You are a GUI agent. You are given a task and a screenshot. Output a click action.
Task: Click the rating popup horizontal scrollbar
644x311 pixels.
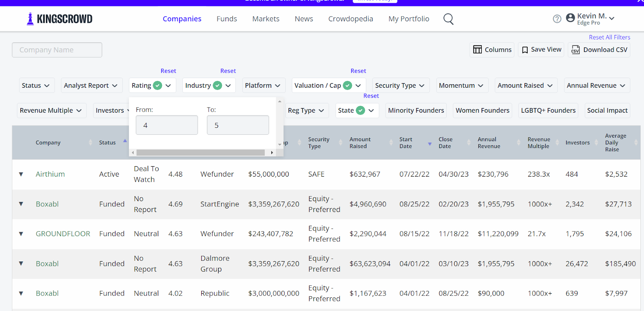pyautogui.click(x=200, y=152)
